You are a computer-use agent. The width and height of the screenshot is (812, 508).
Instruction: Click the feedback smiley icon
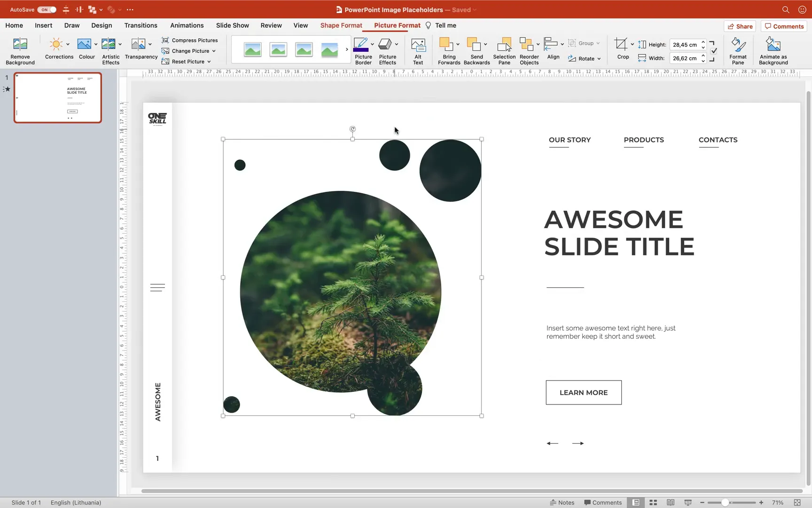pyautogui.click(x=802, y=9)
